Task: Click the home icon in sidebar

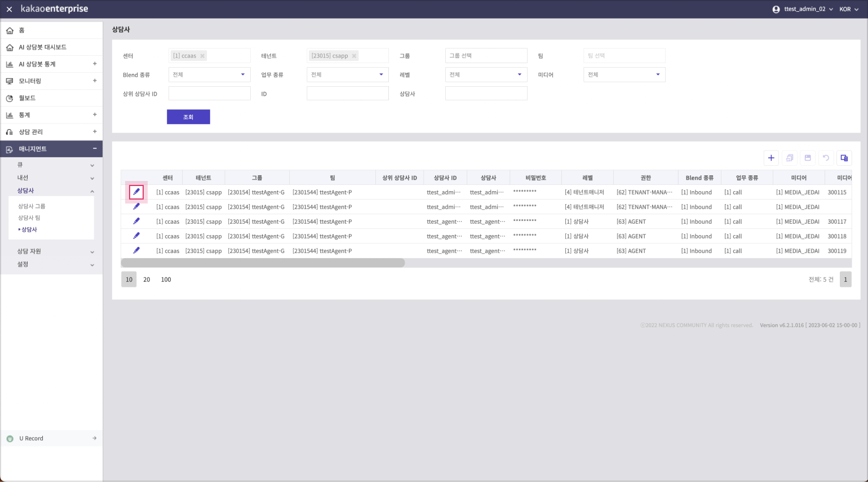Action: (x=10, y=30)
